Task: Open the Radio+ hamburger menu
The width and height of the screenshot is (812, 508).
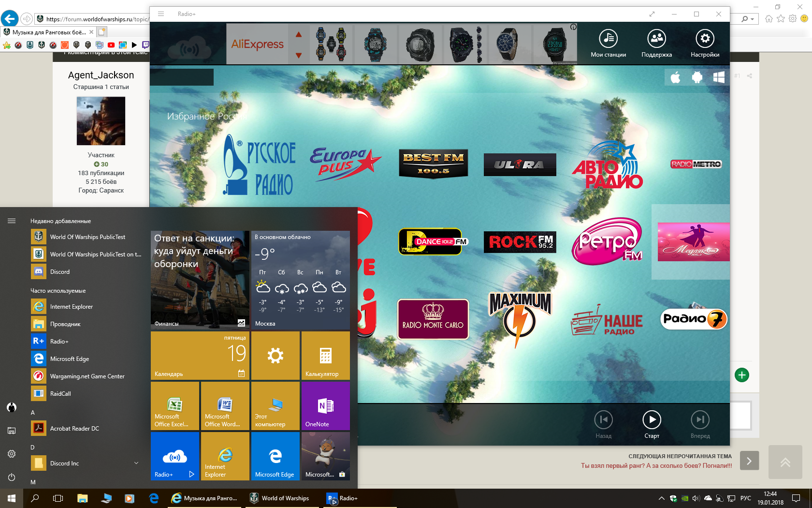Action: (x=161, y=14)
